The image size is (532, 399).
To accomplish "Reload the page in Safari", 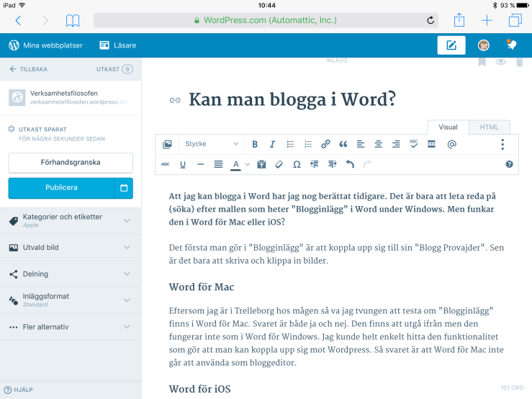I will click(430, 20).
